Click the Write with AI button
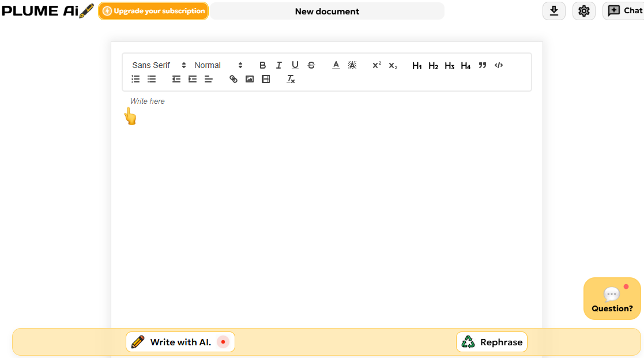Image resolution: width=644 pixels, height=358 pixels. [180, 342]
